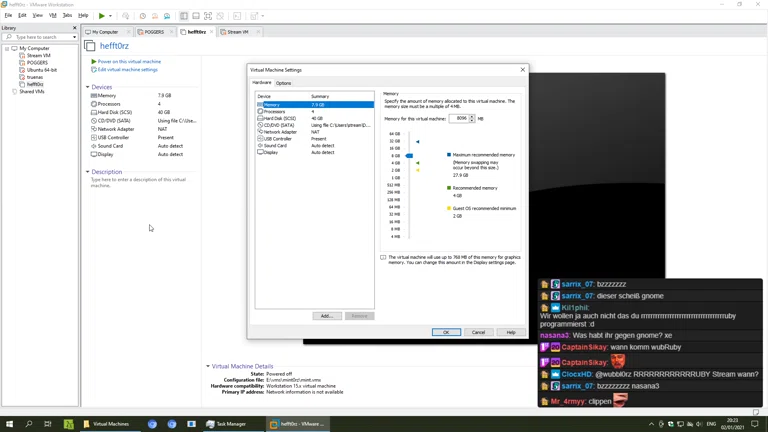The width and height of the screenshot is (768, 432).
Task: Open the dropdown arrow next to Power On
Action: (x=110, y=16)
